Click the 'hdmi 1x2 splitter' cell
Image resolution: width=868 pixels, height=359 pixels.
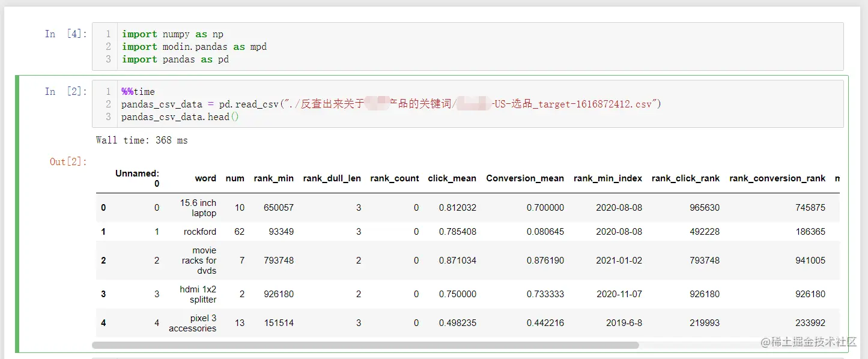point(198,294)
